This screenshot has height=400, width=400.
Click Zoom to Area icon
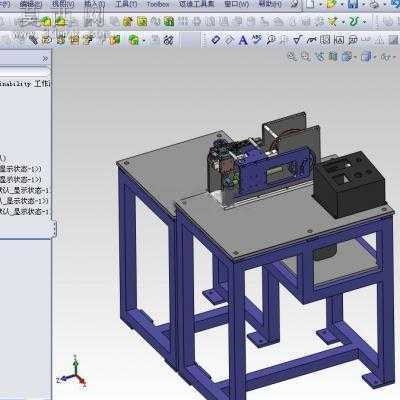tap(306, 57)
